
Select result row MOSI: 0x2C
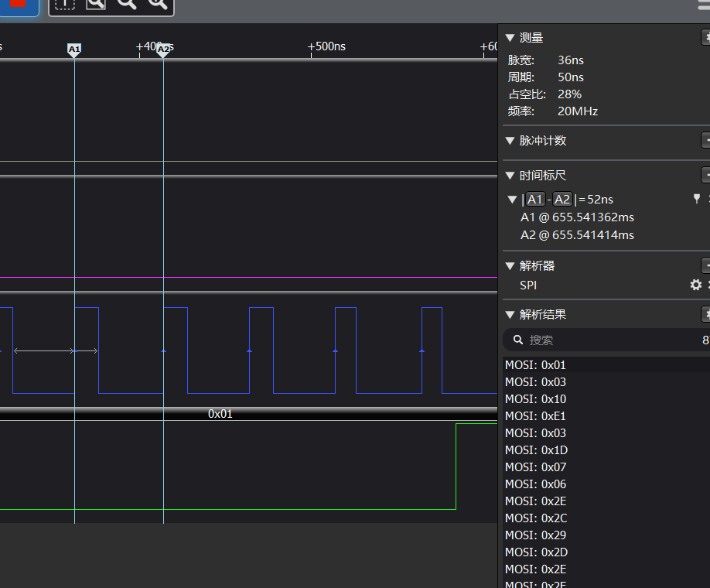point(606,518)
